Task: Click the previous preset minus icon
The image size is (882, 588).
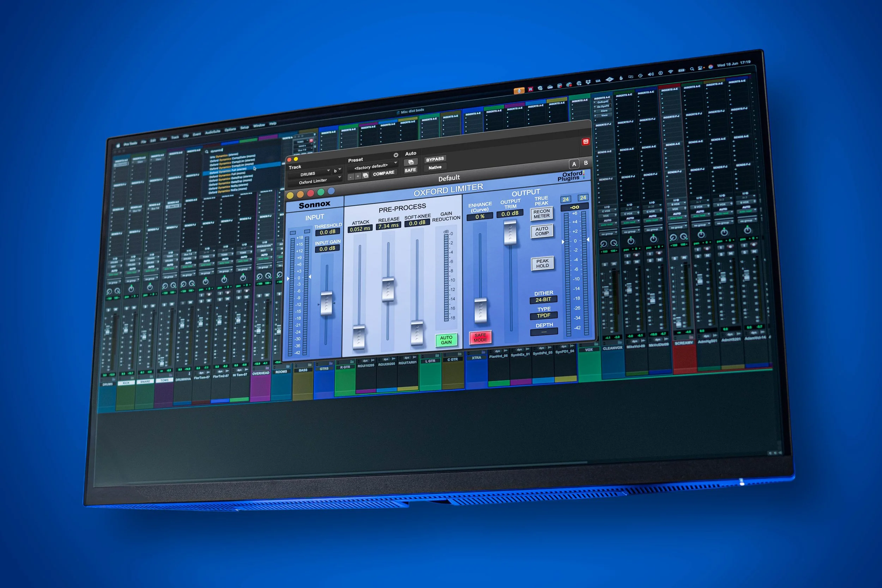Action: click(x=350, y=177)
